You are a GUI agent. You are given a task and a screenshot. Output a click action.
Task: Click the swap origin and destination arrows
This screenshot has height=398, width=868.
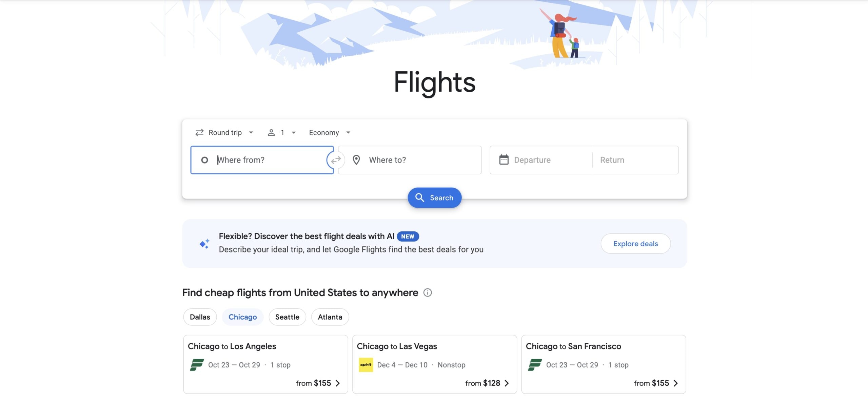point(335,160)
